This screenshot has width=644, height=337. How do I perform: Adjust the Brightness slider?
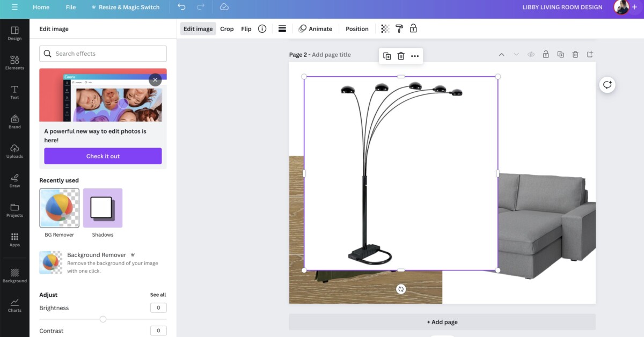[x=103, y=319]
